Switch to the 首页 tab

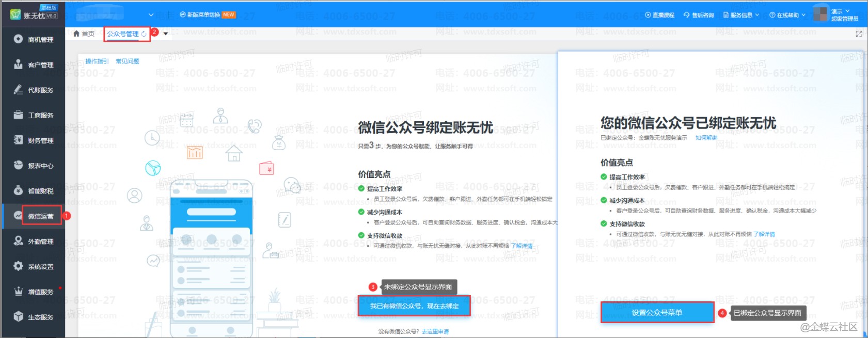point(84,34)
